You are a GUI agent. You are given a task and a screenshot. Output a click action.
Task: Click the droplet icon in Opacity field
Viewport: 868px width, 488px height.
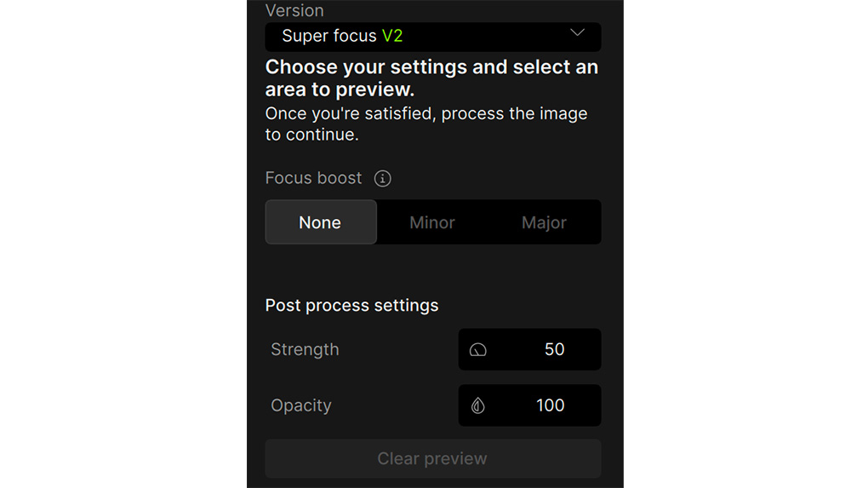pyautogui.click(x=478, y=406)
